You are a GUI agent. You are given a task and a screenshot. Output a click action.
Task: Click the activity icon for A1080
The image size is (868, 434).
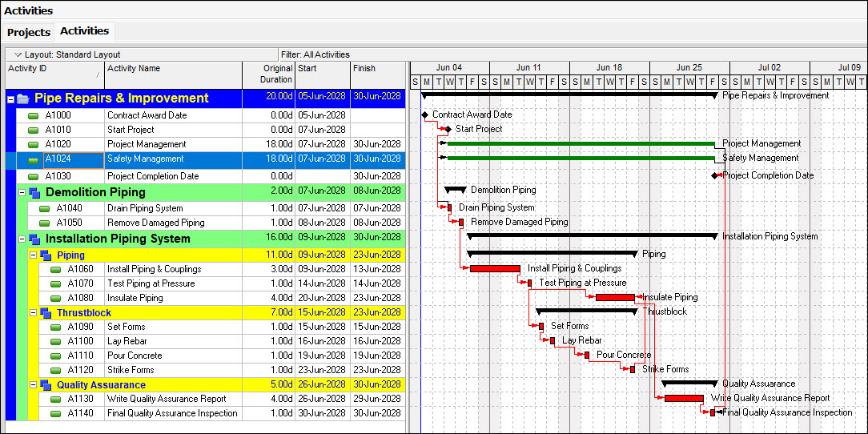(55, 299)
